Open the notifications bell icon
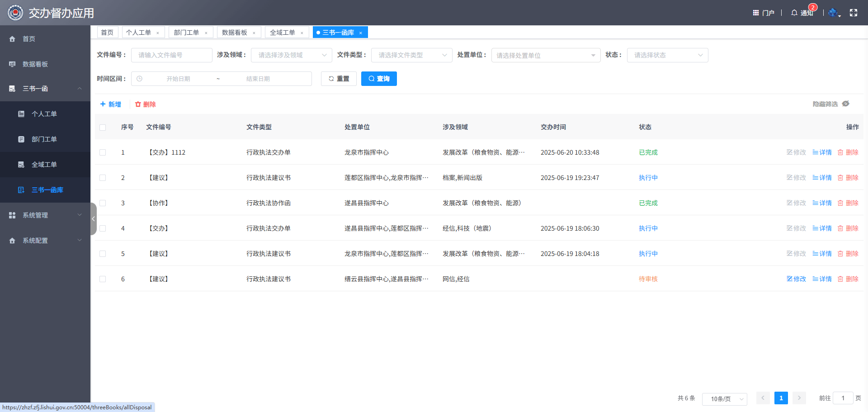Image resolution: width=868 pixels, height=412 pixels. (x=794, y=13)
